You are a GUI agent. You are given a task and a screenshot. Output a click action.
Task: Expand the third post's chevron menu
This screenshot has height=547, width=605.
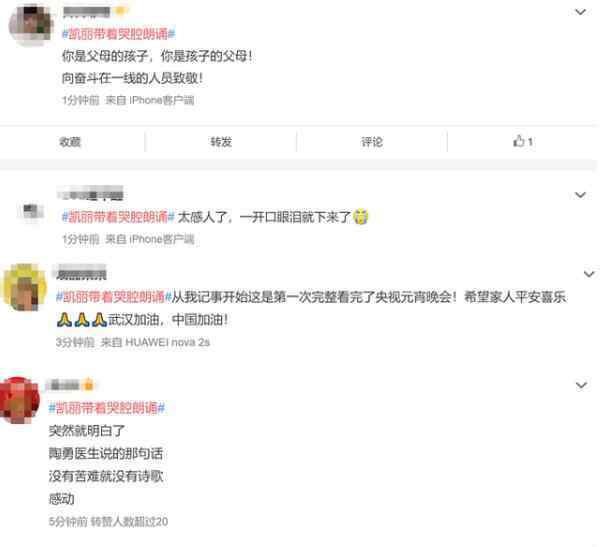589,275
